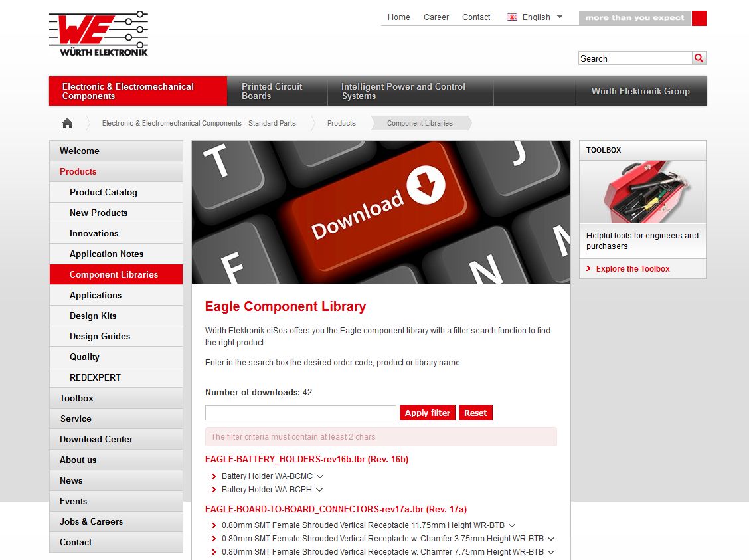Image resolution: width=749 pixels, height=560 pixels.
Task: Open Jobs & Careers in sidebar
Action: [x=116, y=521]
